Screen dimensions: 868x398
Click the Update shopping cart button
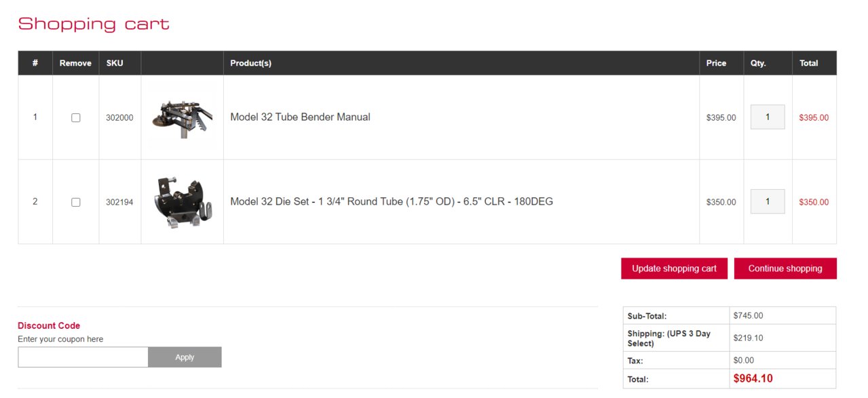point(674,268)
